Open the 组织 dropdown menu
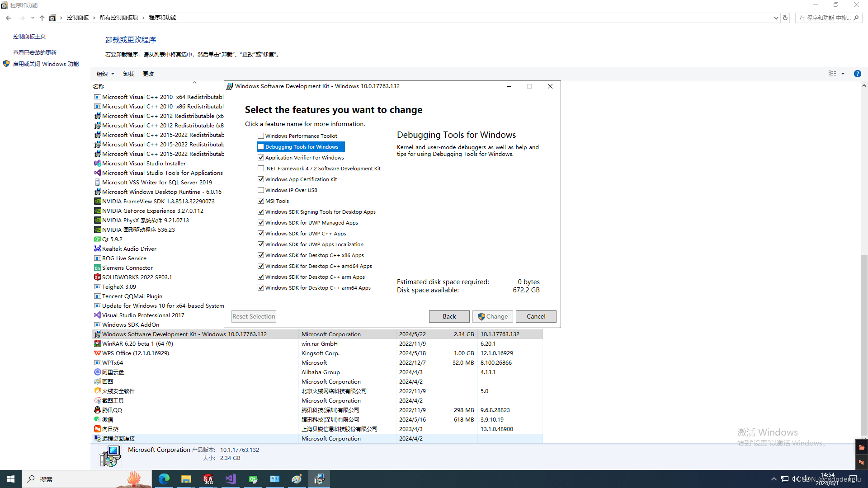The height and width of the screenshot is (488, 868). tap(105, 74)
